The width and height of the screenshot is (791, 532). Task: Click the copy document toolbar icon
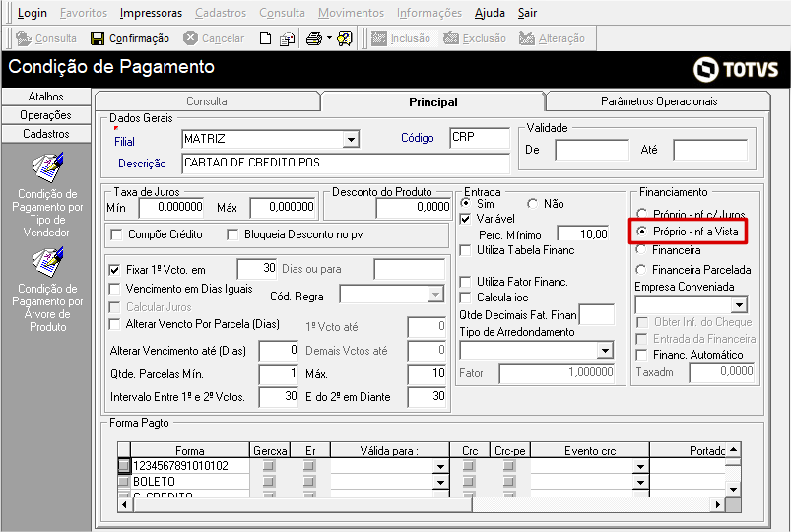coord(287,38)
